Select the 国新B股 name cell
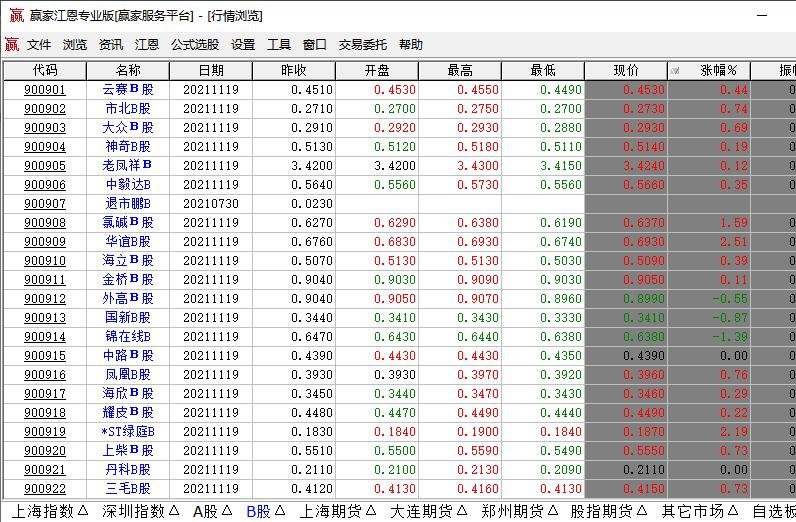The image size is (796, 522). [128, 317]
